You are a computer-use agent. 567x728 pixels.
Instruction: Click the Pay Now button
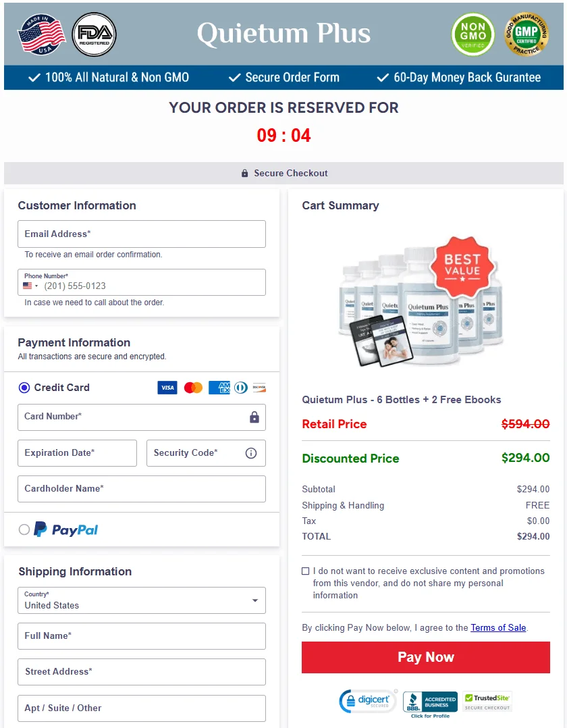[426, 656]
